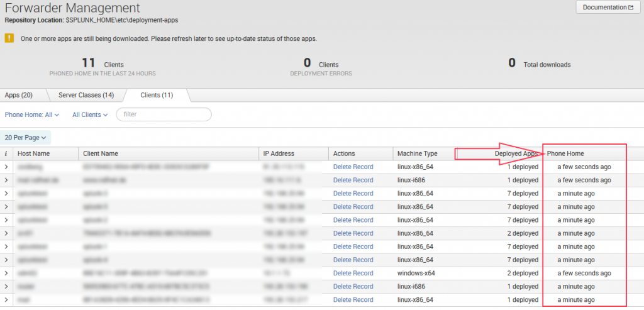644x310 pixels.
Task: Delete Record in the first table row
Action: pos(353,167)
